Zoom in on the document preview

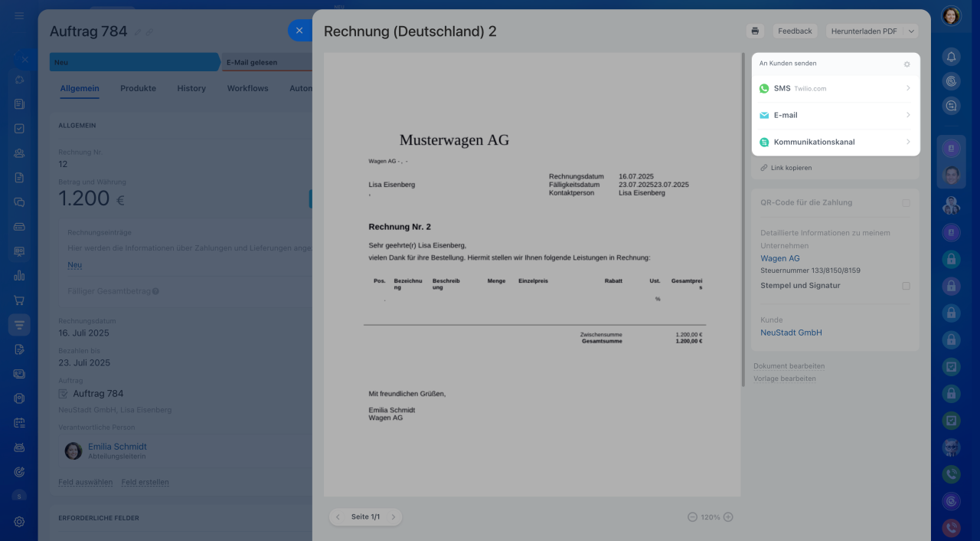(728, 517)
